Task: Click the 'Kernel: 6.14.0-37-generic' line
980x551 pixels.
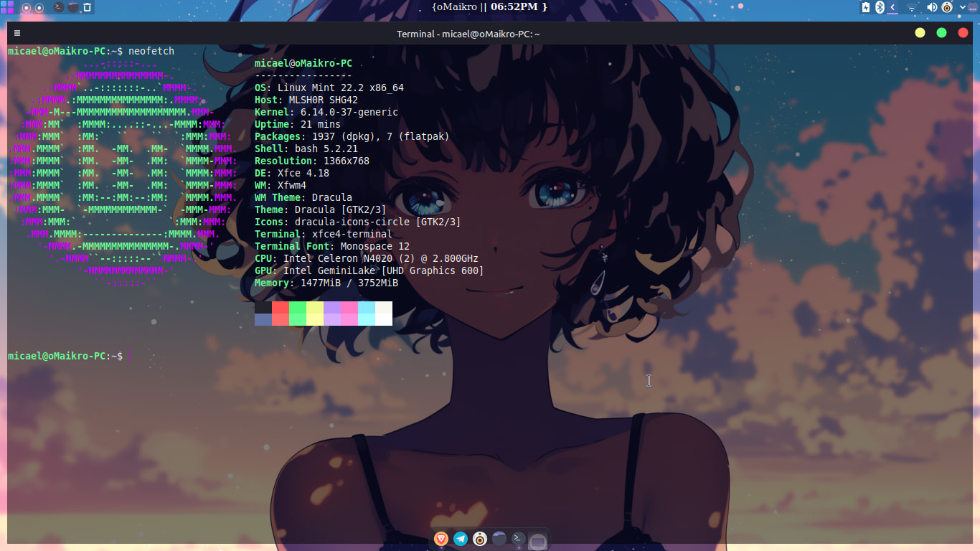Action: pos(326,113)
